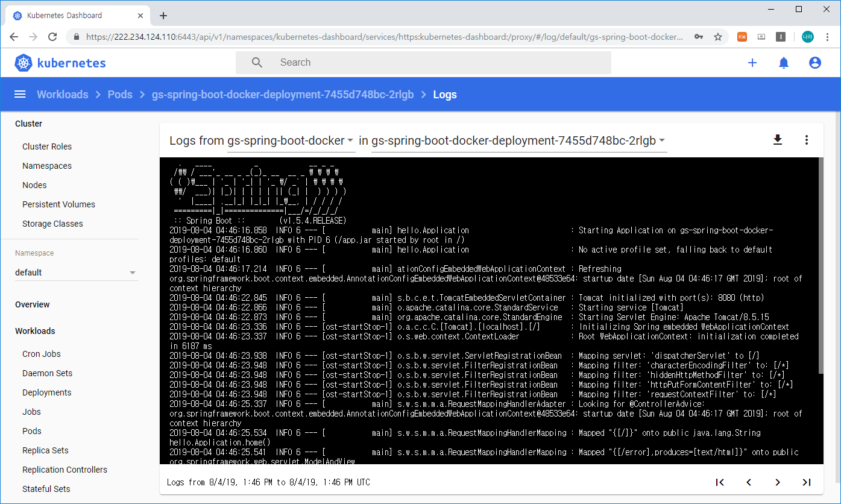Click the Pods breadcrumb
Viewport: 841px width, 504px height.
pos(120,95)
